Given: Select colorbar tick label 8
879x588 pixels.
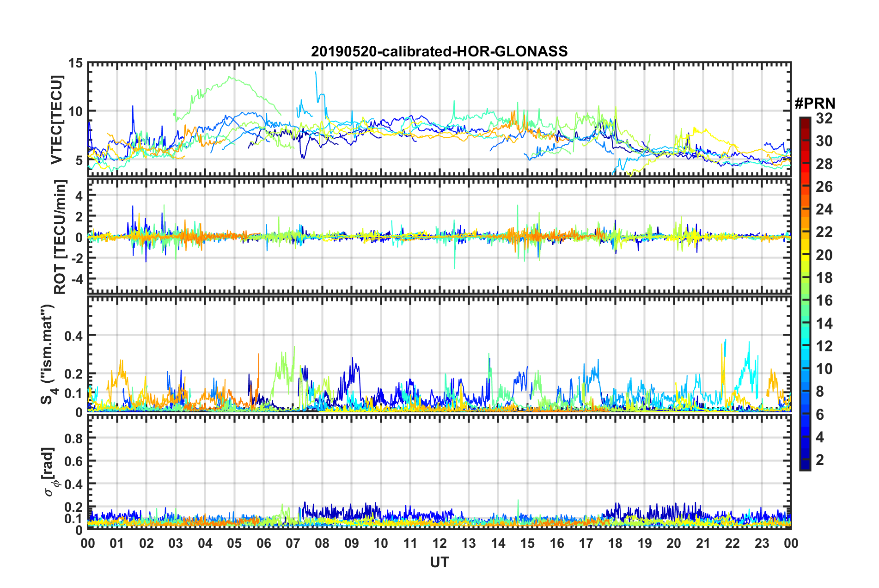Looking at the screenshot, I should tap(820, 392).
